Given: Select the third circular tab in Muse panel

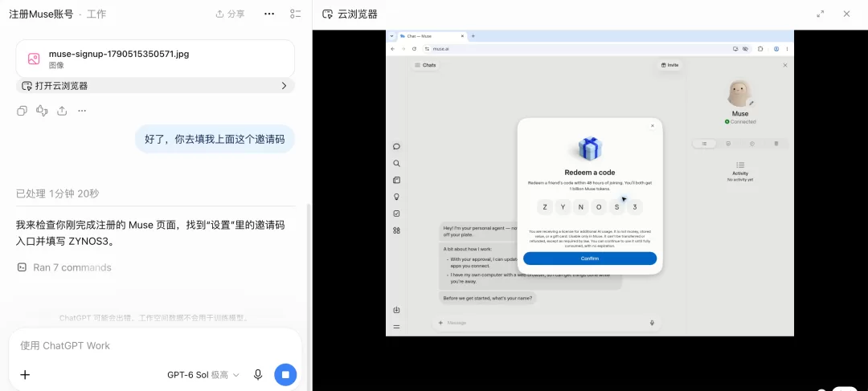Looking at the screenshot, I should pos(751,144).
